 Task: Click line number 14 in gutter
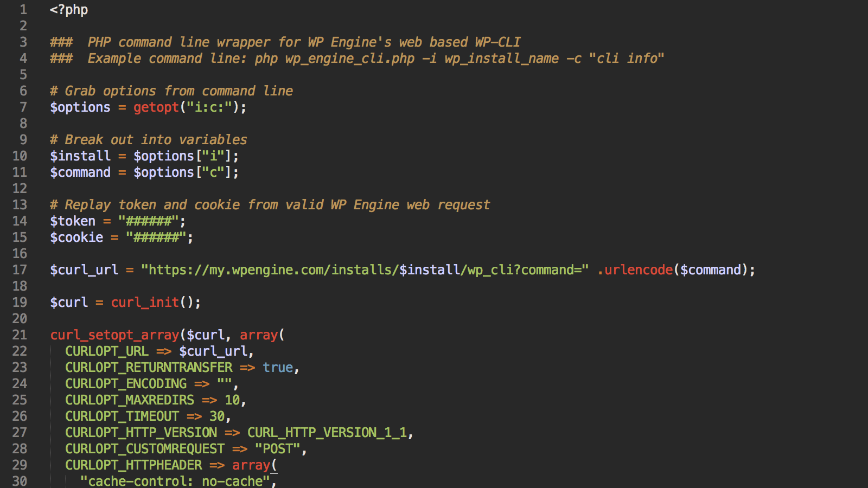coord(20,221)
